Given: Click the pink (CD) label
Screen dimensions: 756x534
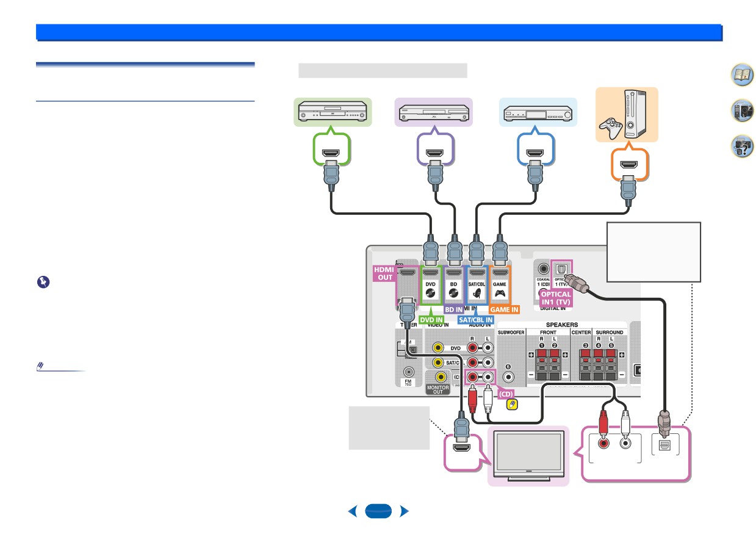Looking at the screenshot, I should (507, 394).
